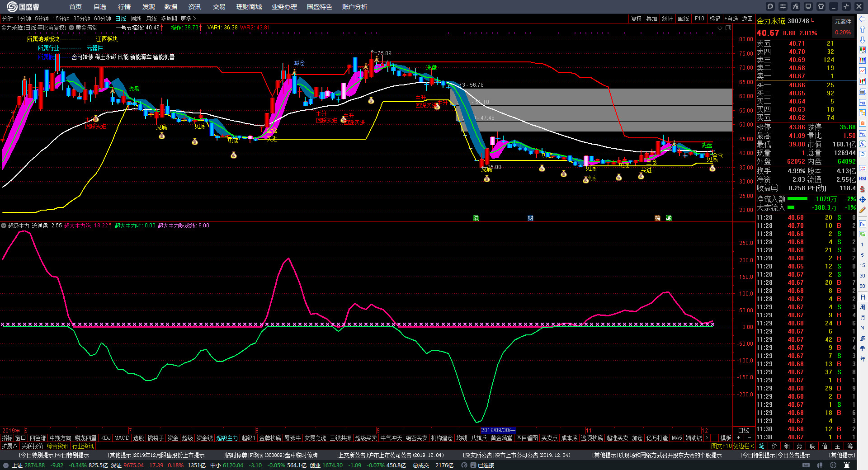Open the 日线 period selector at bottom
Image resolution: width=868 pixels, height=470 pixels.
[744, 430]
